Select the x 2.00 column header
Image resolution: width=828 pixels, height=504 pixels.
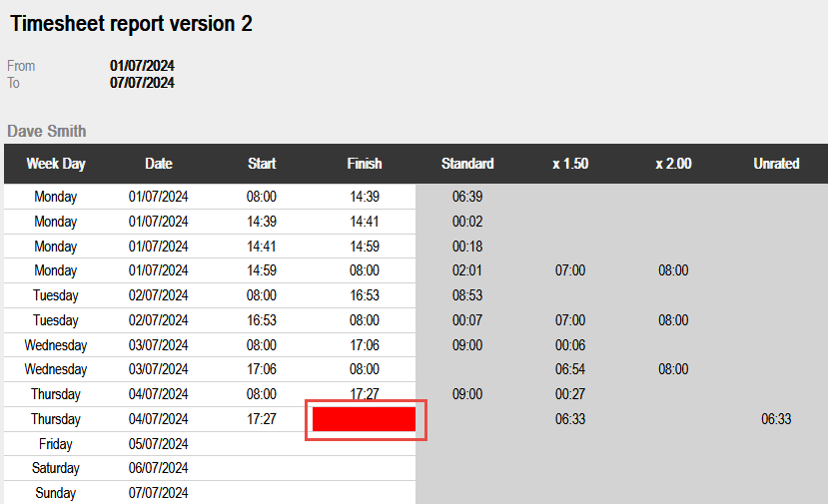[x=673, y=164]
